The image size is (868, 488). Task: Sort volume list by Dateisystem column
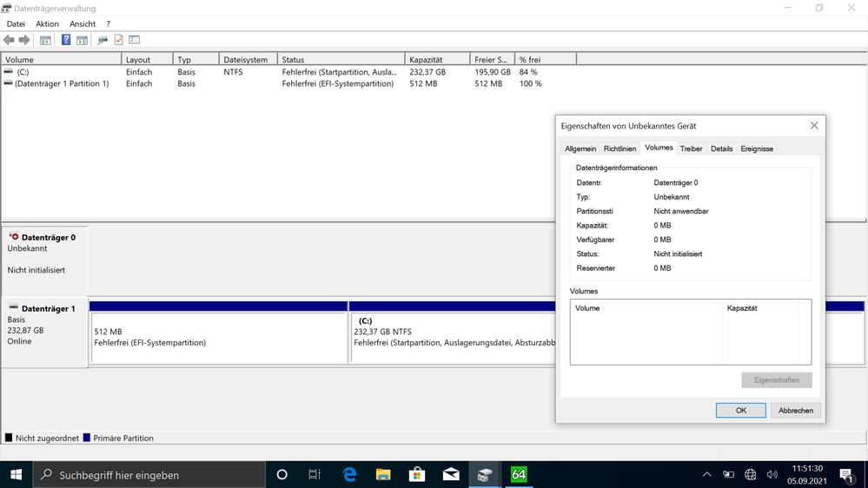(246, 60)
